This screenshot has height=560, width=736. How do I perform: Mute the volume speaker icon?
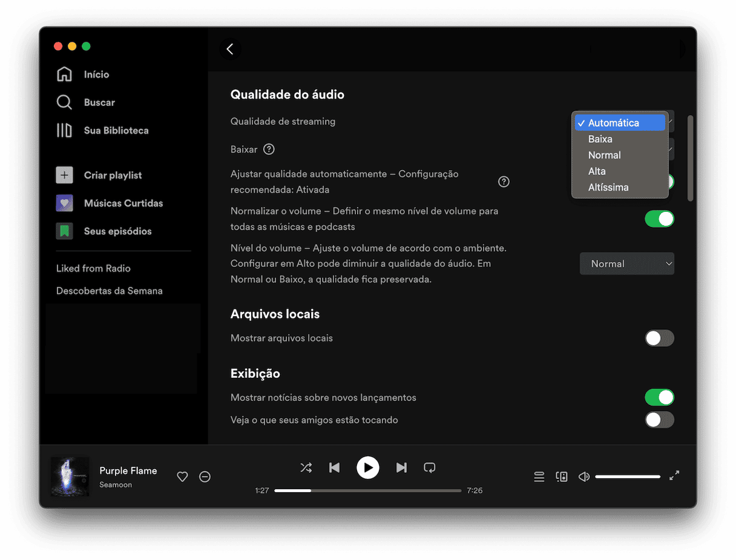(x=584, y=477)
